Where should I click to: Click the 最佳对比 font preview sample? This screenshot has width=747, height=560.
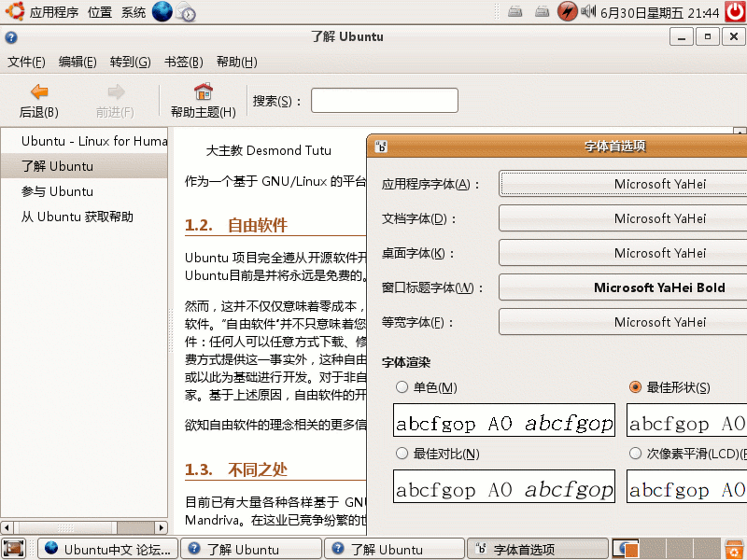point(504,486)
